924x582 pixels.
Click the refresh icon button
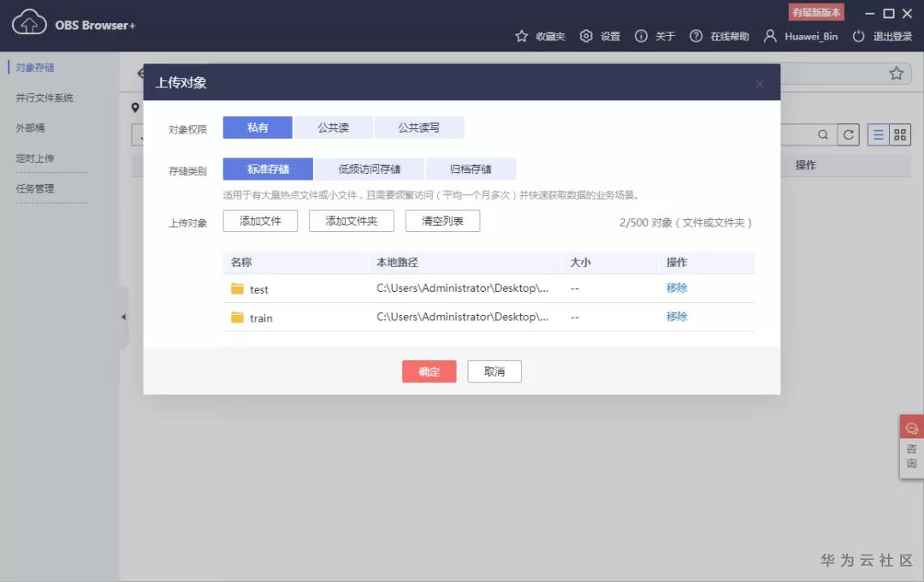coord(848,135)
